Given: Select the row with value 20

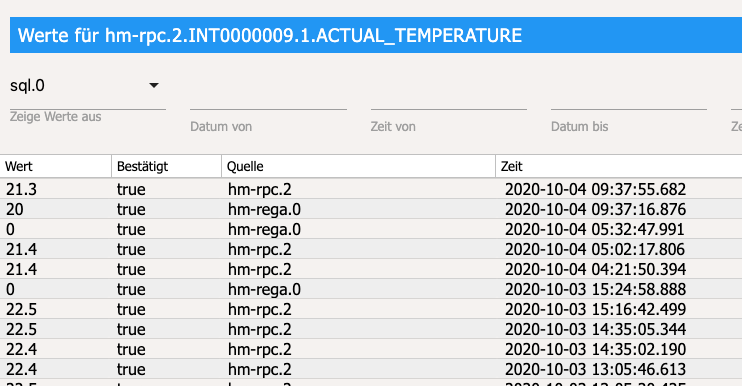Looking at the screenshot, I should (x=371, y=209).
